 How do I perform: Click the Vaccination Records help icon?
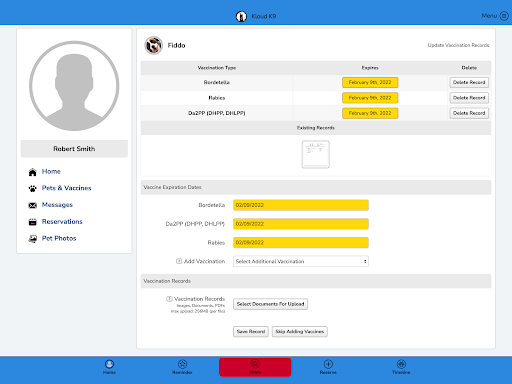click(x=169, y=299)
